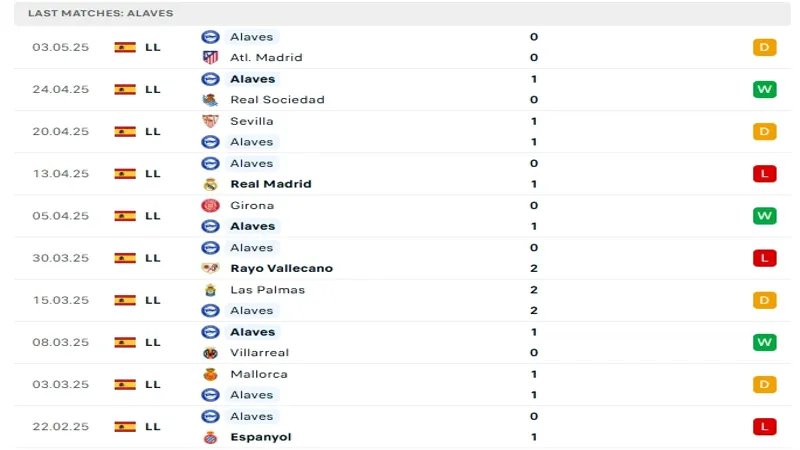Screen dimensions: 800x450
Task: Click the Spain flag on the 03.05.25 row
Action: [125, 47]
